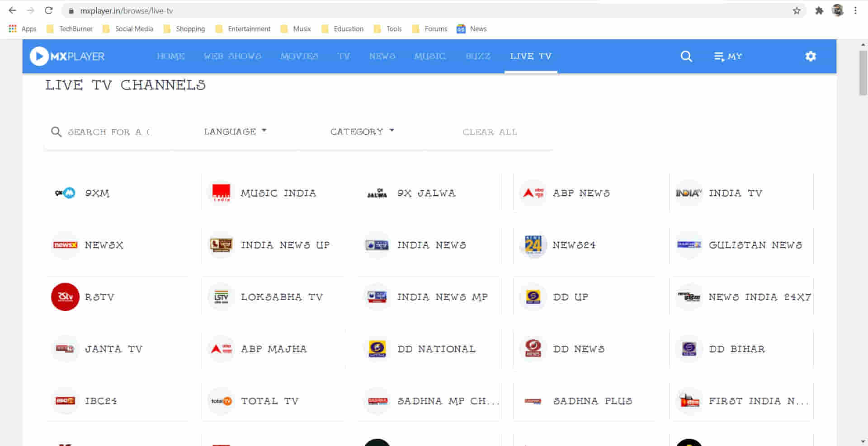Click the red RSTV logo
Image resolution: width=868 pixels, height=446 pixels.
(65, 297)
